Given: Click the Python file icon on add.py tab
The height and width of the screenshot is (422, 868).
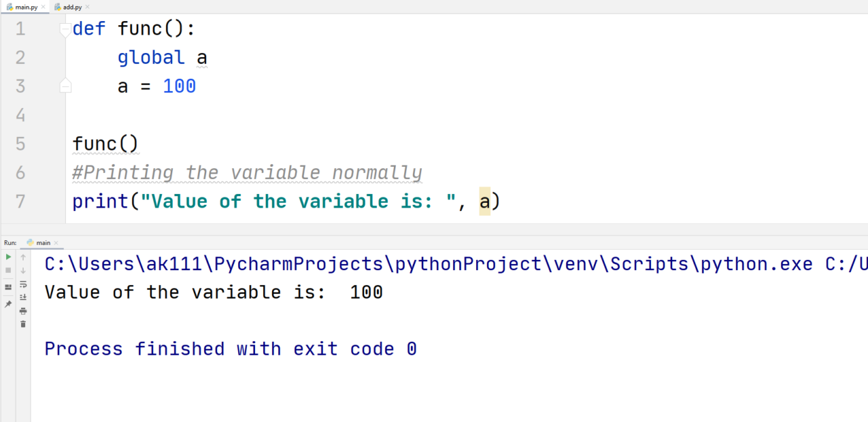Looking at the screenshot, I should click(58, 6).
